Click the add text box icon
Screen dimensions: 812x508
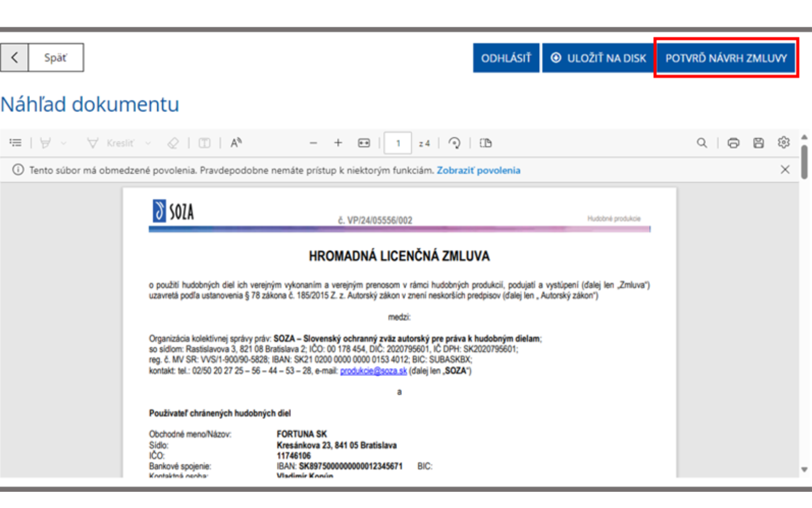(205, 143)
